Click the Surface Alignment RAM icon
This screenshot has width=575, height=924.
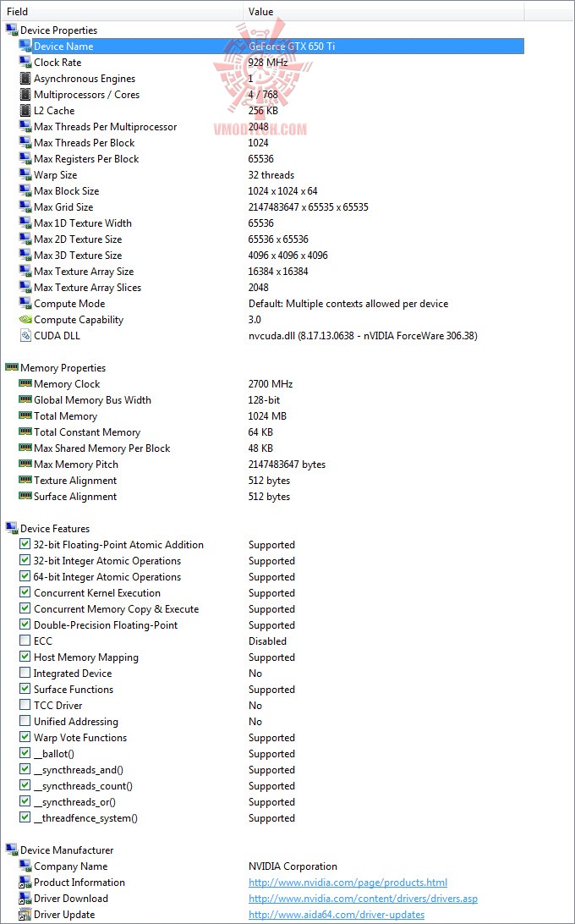click(25, 496)
